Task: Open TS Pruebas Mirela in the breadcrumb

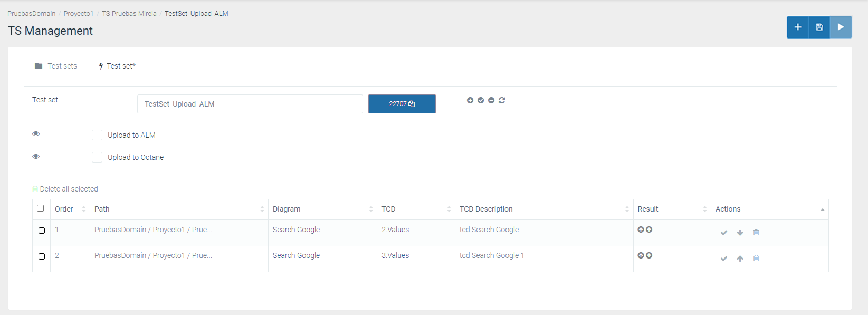Action: pos(129,14)
